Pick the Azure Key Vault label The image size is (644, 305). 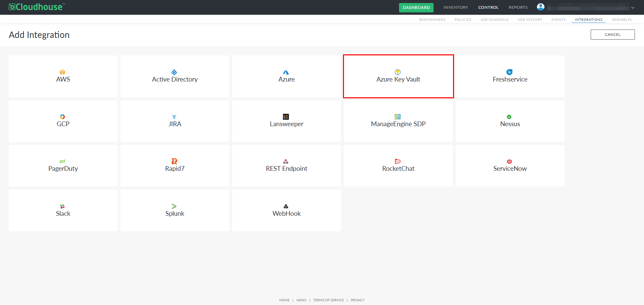(398, 80)
